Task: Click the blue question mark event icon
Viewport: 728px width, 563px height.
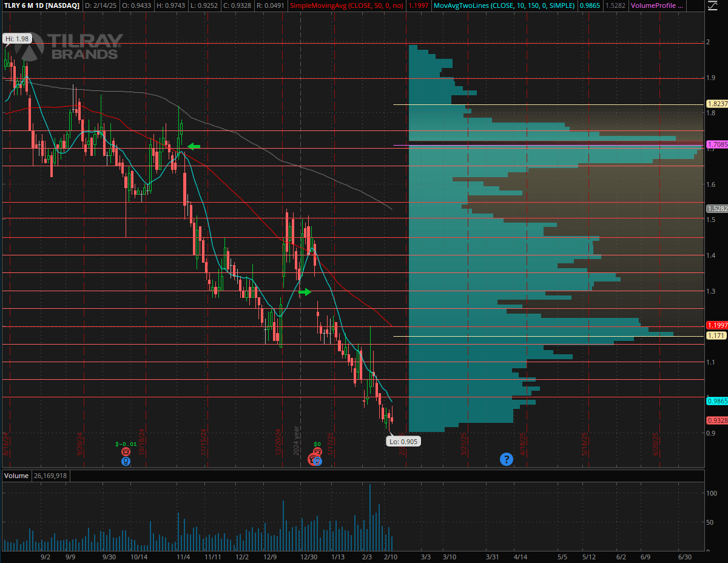Action: (x=507, y=459)
